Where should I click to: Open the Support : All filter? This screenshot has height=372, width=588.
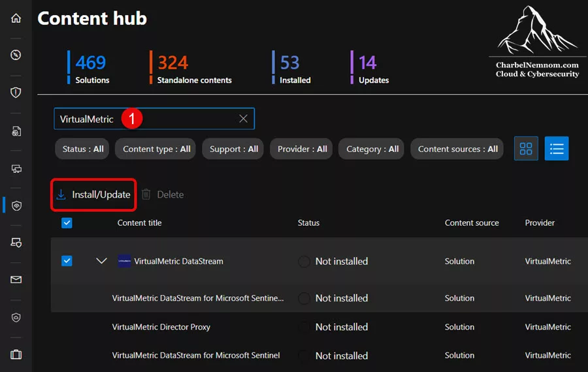233,149
